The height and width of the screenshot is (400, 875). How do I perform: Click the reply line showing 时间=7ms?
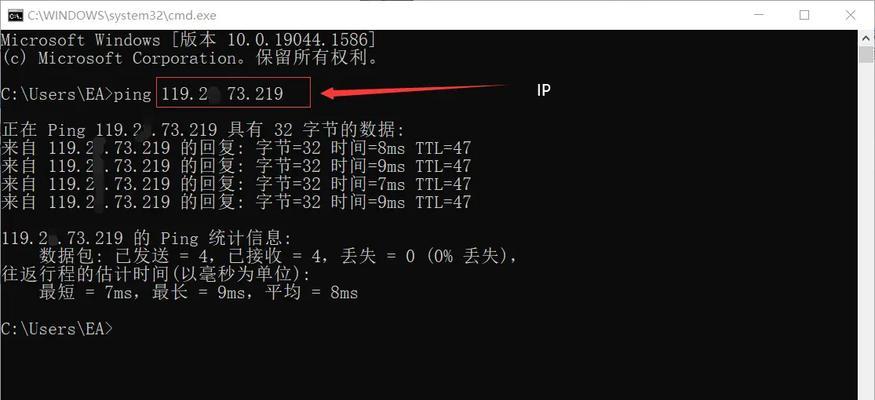[236, 184]
